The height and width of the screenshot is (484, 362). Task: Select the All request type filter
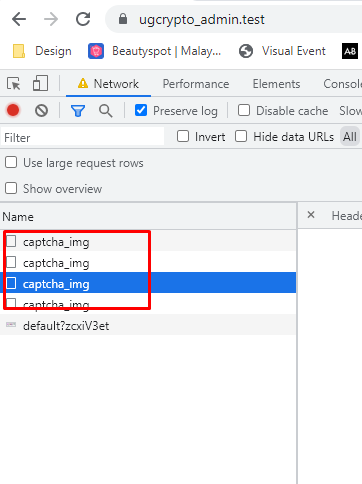click(350, 137)
